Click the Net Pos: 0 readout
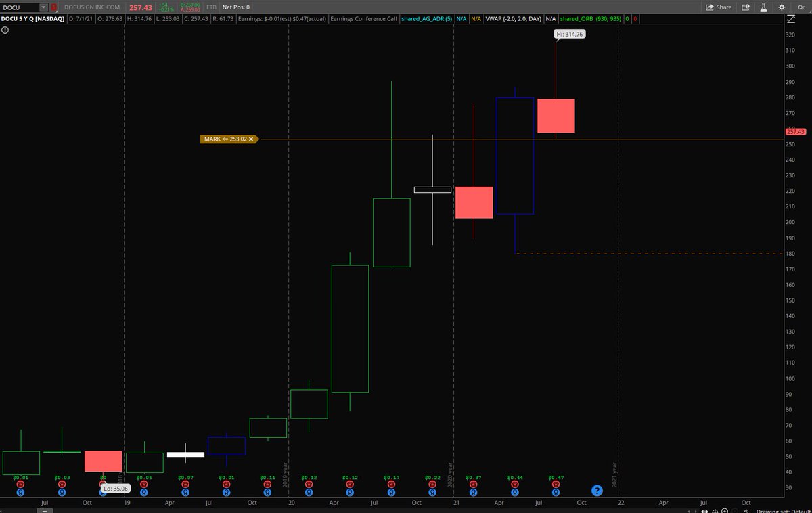812x513 pixels. click(x=236, y=7)
